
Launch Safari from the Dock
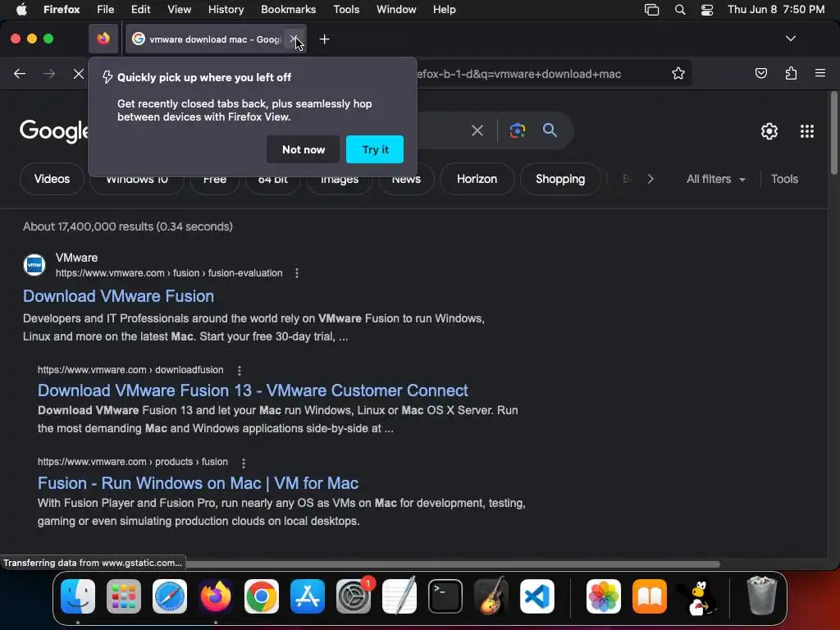170,596
